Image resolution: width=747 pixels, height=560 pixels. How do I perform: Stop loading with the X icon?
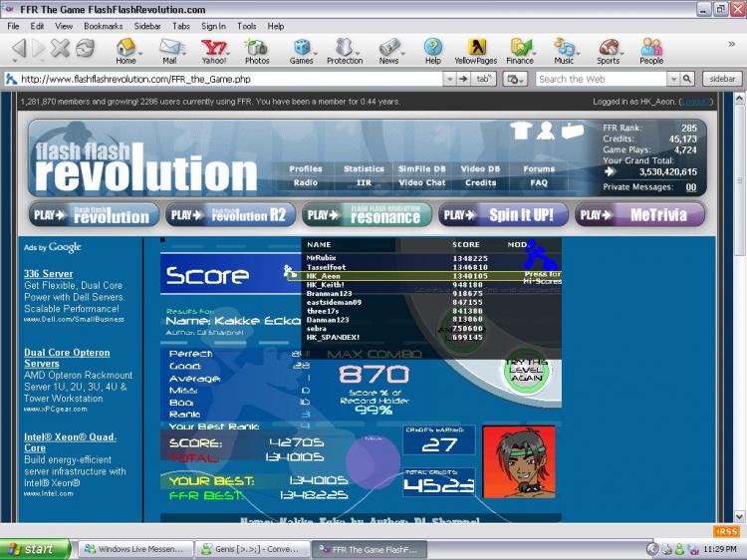[60, 48]
